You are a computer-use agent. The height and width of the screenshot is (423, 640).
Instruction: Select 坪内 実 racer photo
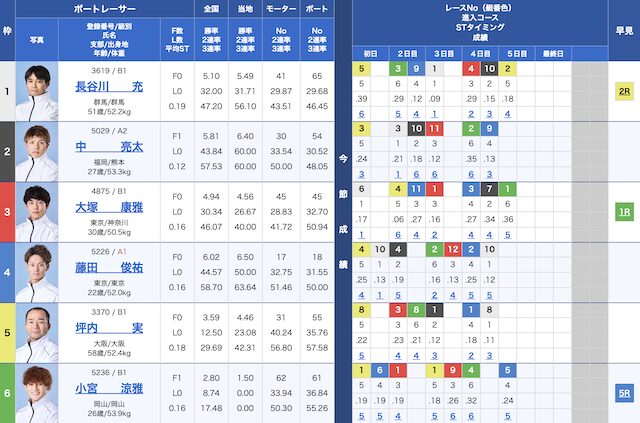click(x=37, y=332)
